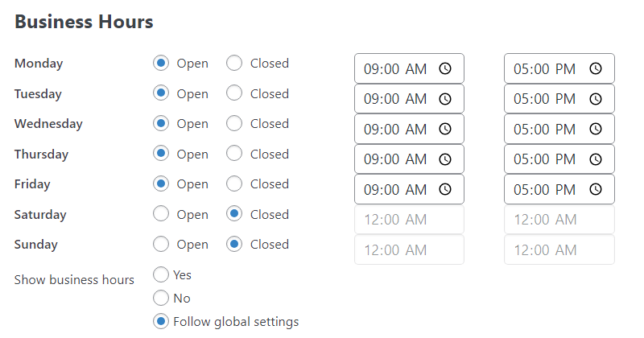Open Monday closing time clock picker
The height and width of the screenshot is (338, 644).
point(596,68)
